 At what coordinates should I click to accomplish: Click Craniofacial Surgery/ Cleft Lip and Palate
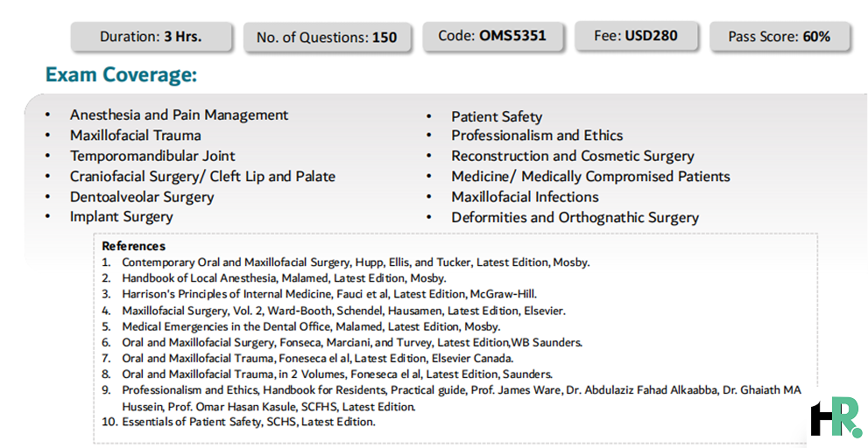point(202,177)
